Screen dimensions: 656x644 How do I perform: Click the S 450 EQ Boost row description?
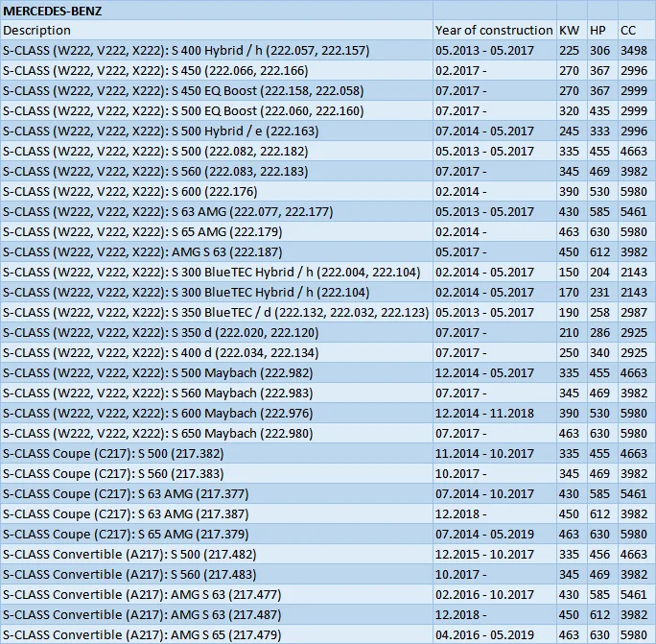[217, 91]
